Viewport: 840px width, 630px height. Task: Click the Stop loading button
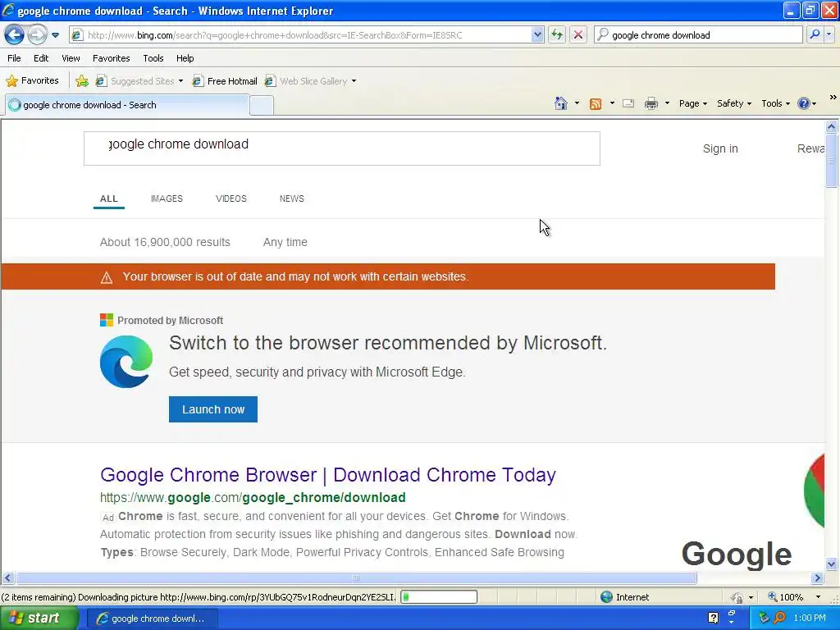(x=578, y=35)
